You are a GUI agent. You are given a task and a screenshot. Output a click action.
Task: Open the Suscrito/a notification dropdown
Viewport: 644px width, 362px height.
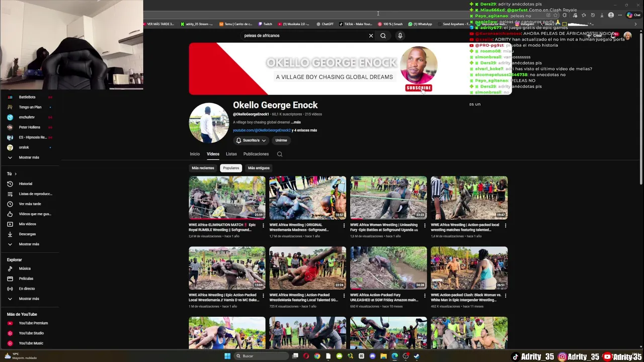[x=251, y=140]
